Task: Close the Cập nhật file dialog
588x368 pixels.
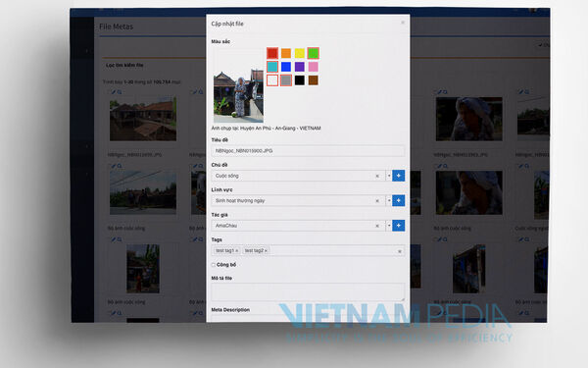Action: tap(403, 23)
